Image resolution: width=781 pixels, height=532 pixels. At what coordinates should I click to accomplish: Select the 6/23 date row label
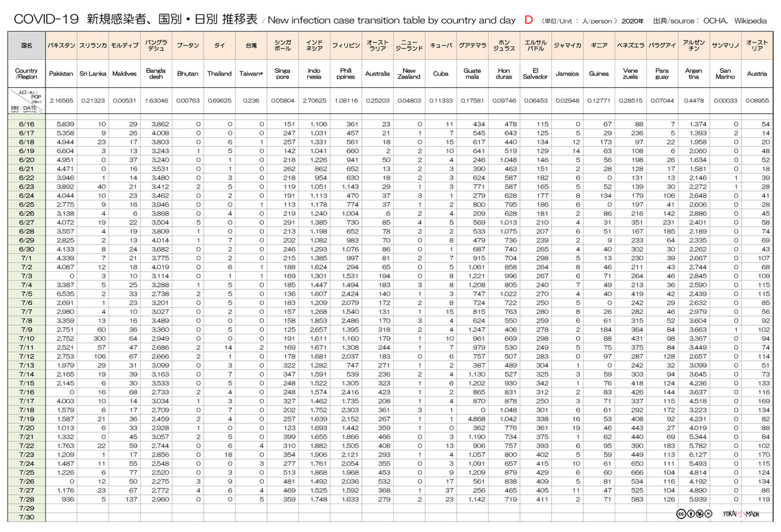pyautogui.click(x=27, y=185)
